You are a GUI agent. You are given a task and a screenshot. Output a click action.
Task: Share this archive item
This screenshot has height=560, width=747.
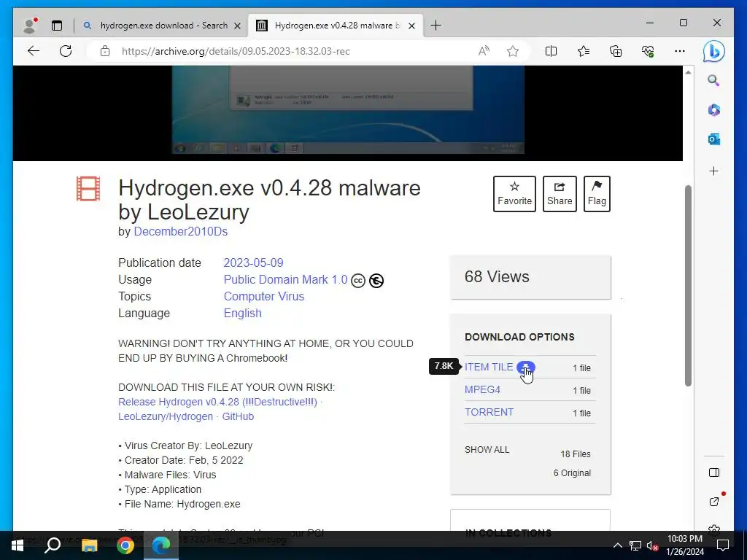point(560,194)
